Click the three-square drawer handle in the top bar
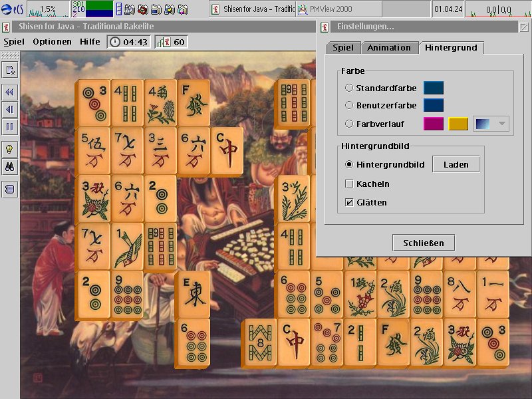The image size is (532, 399). click(x=119, y=9)
